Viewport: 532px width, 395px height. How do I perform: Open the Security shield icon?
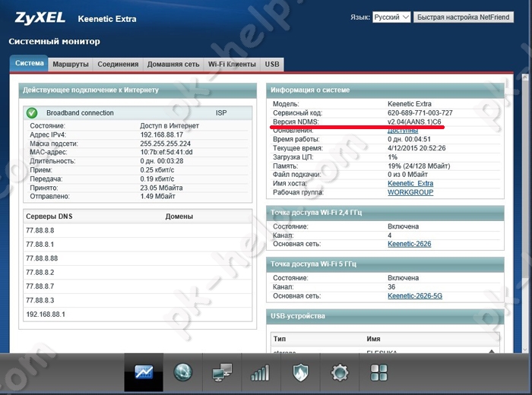300,372
